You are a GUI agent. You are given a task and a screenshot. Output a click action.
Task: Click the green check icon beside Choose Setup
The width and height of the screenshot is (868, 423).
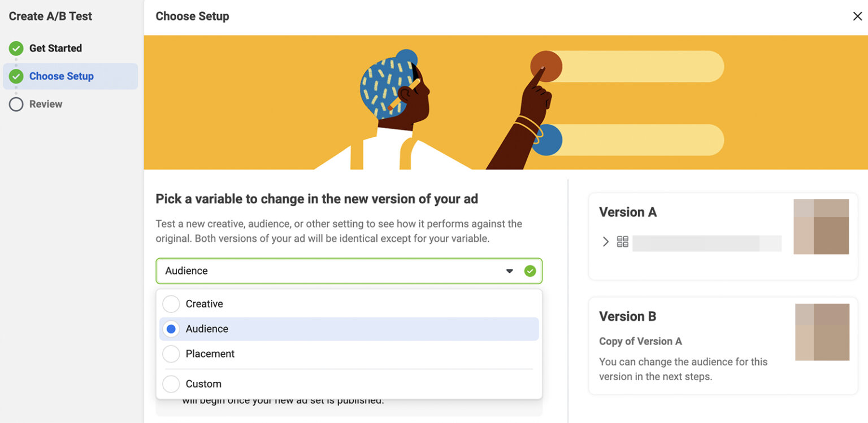tap(16, 76)
